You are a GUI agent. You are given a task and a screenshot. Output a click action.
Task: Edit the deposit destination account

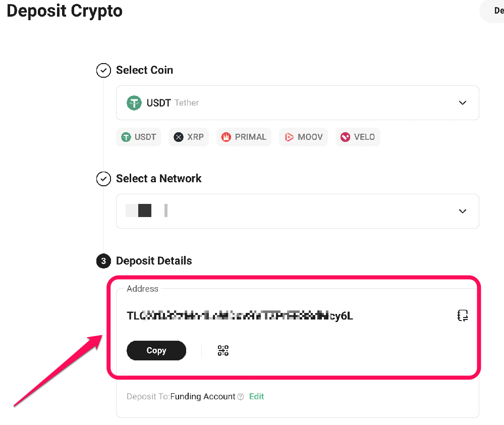(256, 396)
